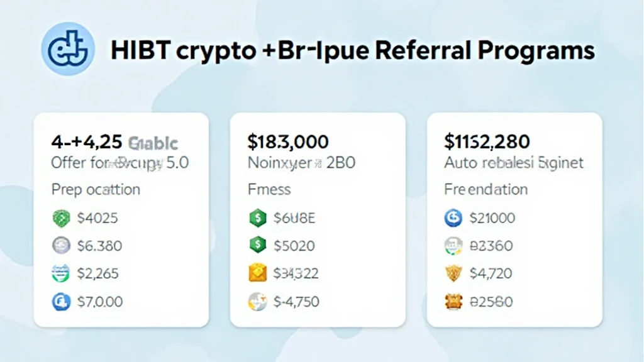Viewport: 644px width, 362px height.
Task: Click the blue HIBT logo icon
Action: click(x=68, y=49)
